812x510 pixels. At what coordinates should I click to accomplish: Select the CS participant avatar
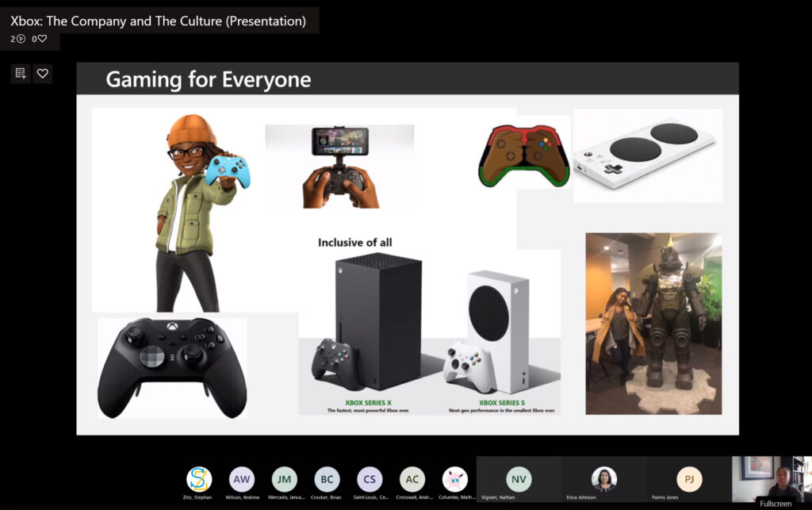tap(370, 479)
